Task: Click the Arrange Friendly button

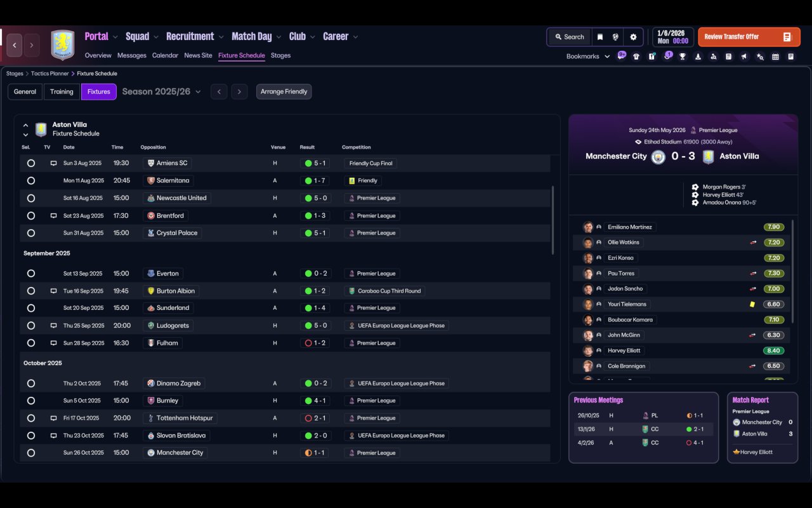Action: (x=284, y=91)
